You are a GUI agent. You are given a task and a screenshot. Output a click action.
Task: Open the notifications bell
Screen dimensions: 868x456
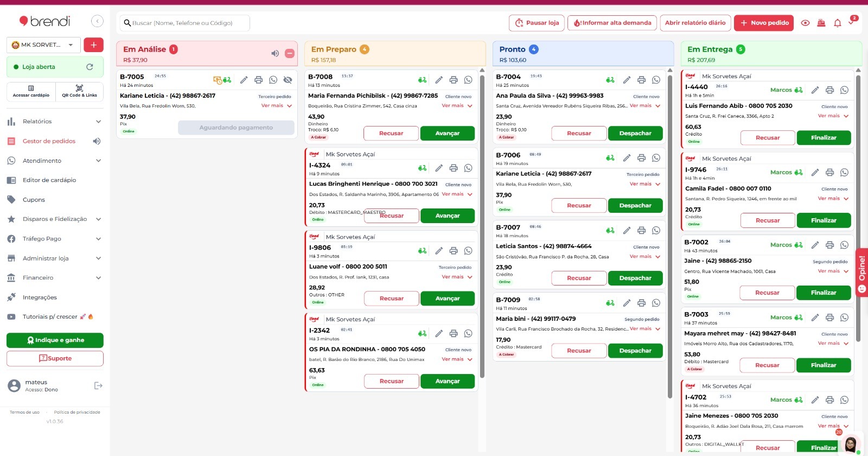pos(837,23)
